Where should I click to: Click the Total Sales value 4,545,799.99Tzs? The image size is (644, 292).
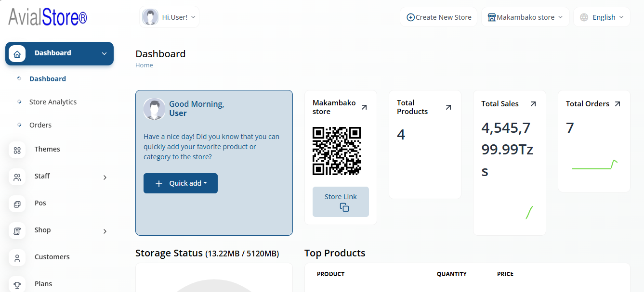click(507, 150)
